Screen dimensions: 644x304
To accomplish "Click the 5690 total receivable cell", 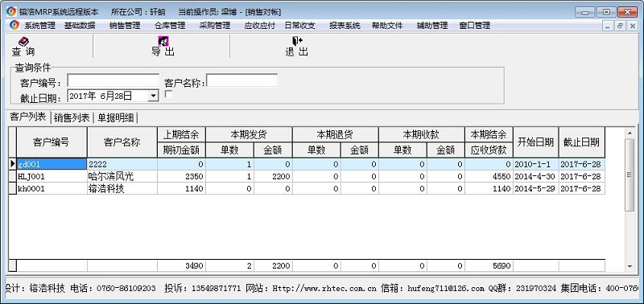I will pyautogui.click(x=489, y=265).
